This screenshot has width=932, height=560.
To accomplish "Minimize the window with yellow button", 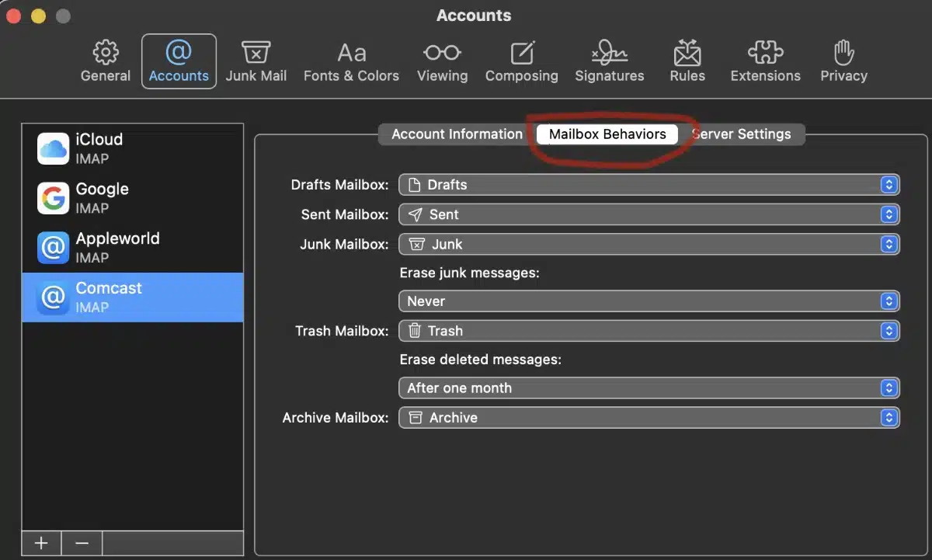I will click(38, 16).
